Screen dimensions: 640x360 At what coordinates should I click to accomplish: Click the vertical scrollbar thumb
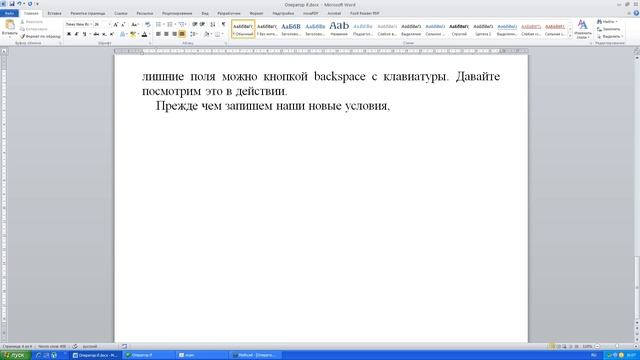pyautogui.click(x=637, y=288)
